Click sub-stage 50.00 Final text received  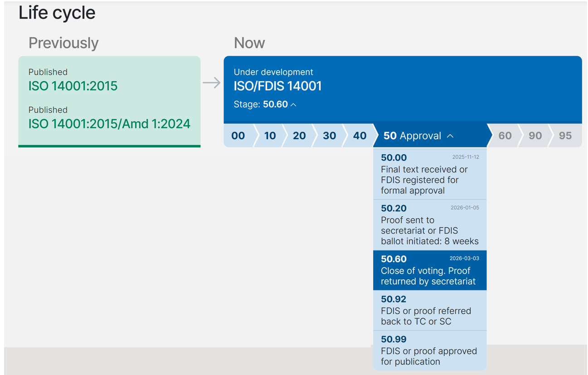tap(429, 175)
